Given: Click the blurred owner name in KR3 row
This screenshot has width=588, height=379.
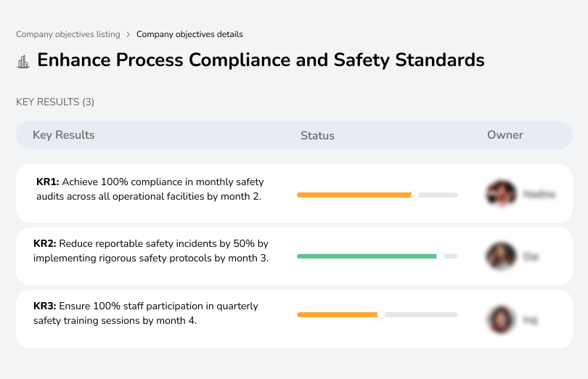Looking at the screenshot, I should click(530, 320).
